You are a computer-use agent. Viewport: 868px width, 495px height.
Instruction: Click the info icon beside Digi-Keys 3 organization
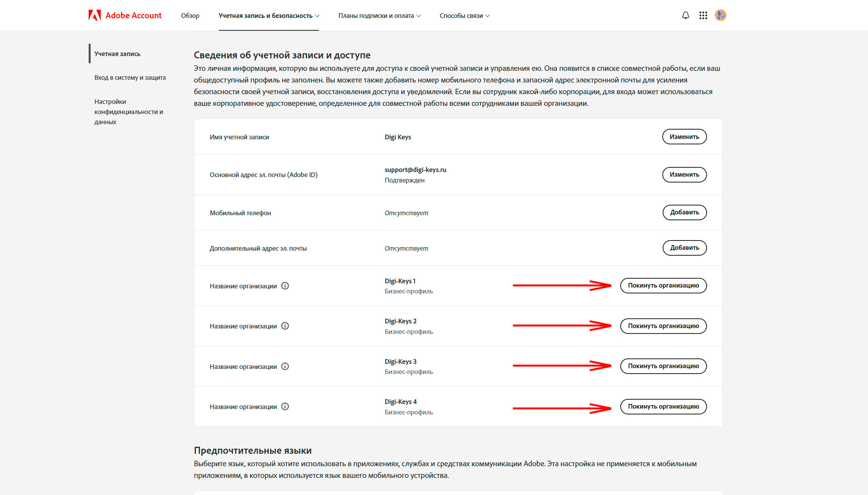pos(286,366)
